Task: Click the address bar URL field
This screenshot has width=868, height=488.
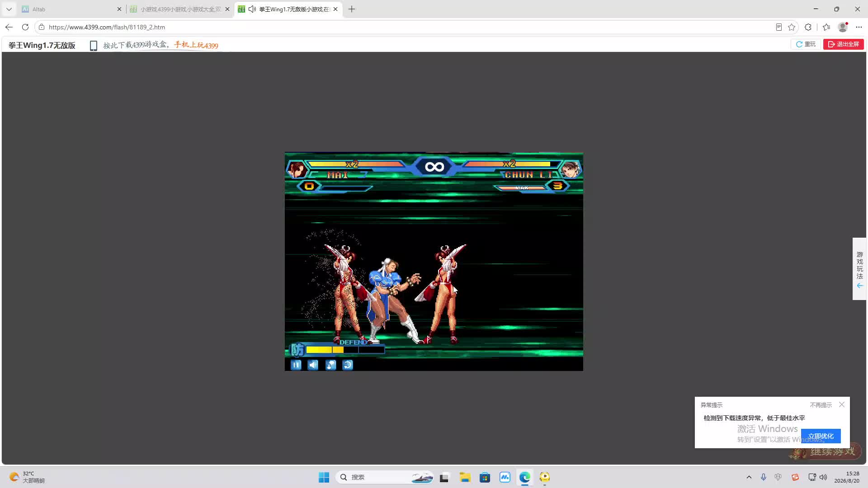Action: pyautogui.click(x=407, y=27)
